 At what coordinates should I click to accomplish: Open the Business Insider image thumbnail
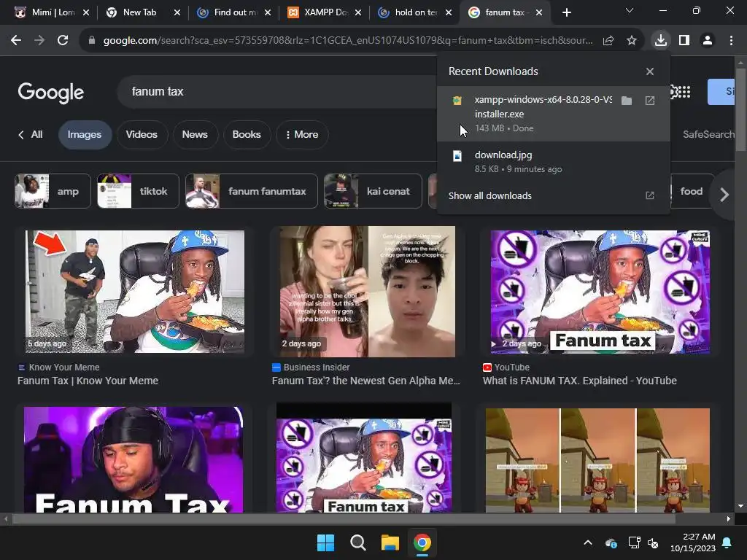(x=368, y=292)
